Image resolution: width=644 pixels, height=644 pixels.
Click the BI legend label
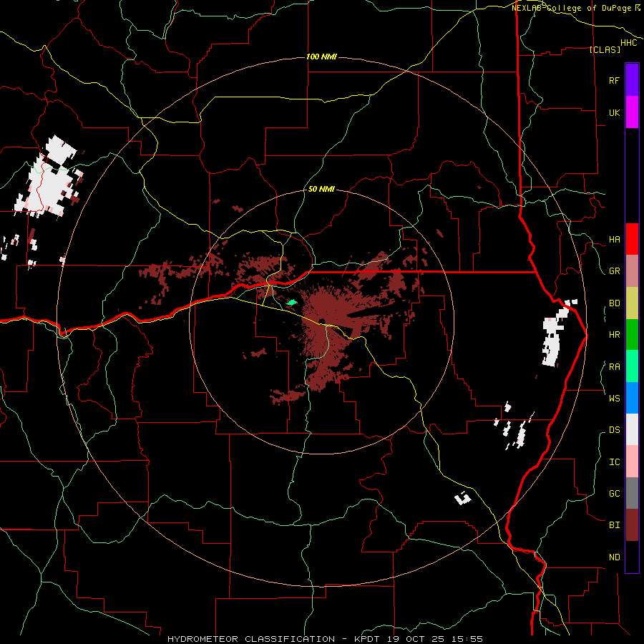[614, 525]
